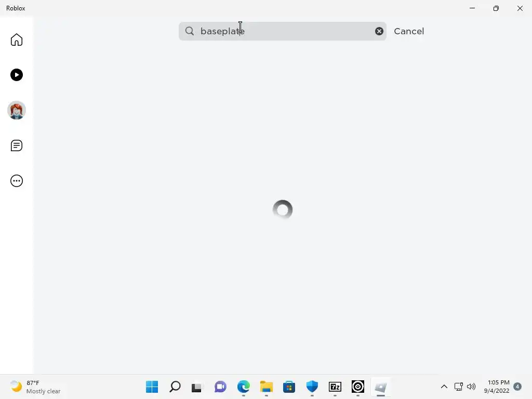Show hidden system tray icons

(x=444, y=387)
